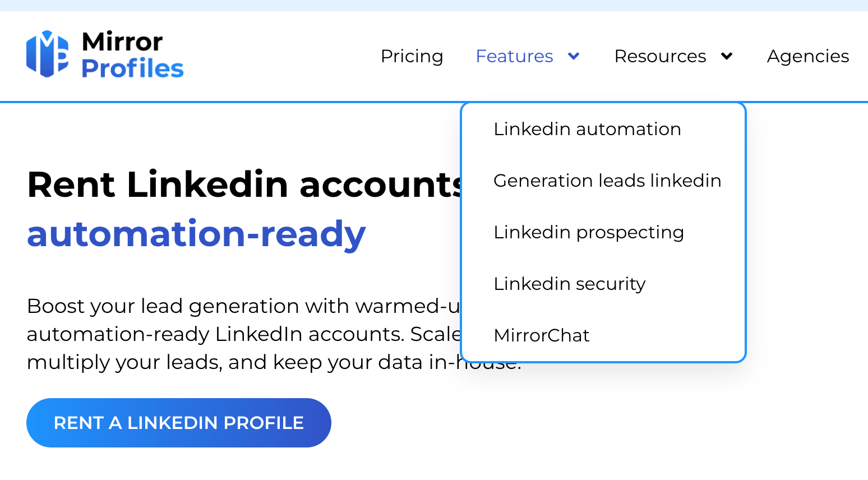The image size is (868, 480).
Task: Click the light blue top banner strip
Action: [x=434, y=5]
